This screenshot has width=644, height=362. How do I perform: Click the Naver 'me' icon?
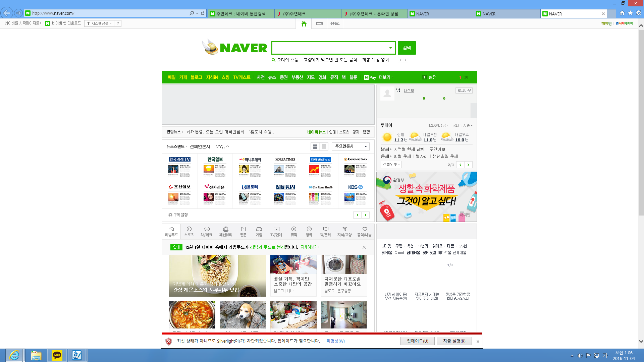point(335,23)
